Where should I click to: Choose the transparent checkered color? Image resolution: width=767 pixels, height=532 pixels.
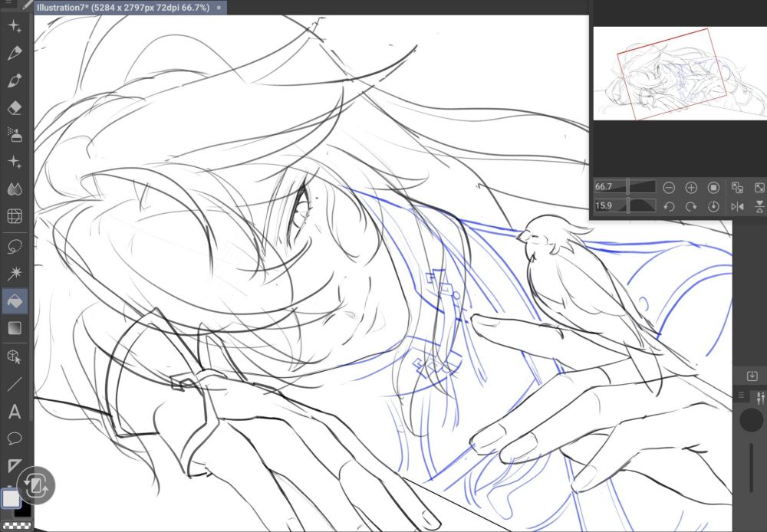point(15,526)
